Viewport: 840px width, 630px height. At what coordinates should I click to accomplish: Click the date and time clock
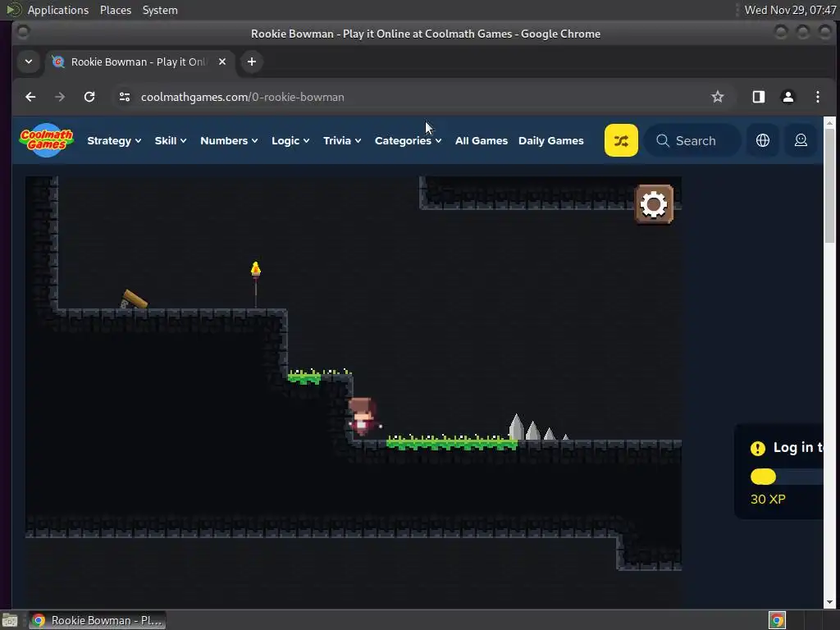[790, 10]
